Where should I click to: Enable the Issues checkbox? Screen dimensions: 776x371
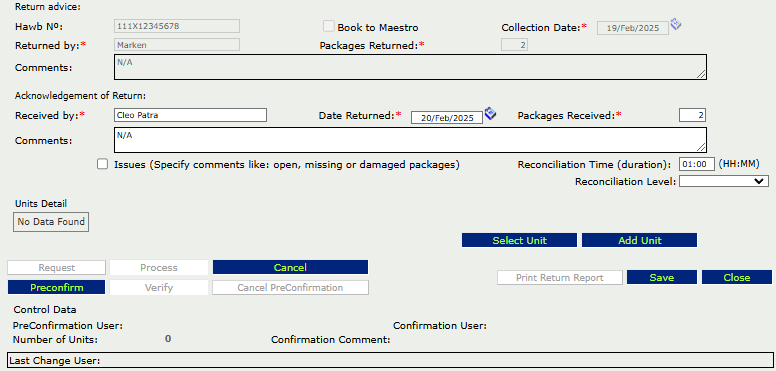[x=102, y=164]
